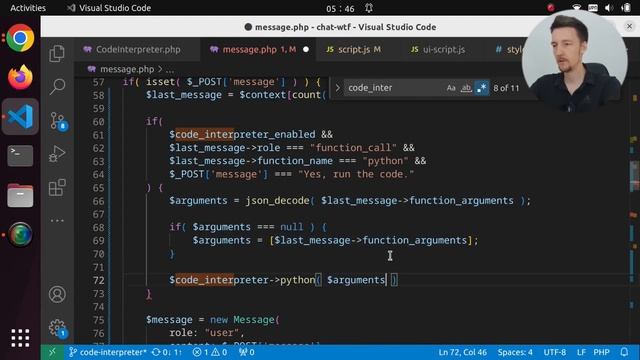This screenshot has height=360, width=640.
Task: Open the clock and calendar at 05:46
Action: pos(340,8)
